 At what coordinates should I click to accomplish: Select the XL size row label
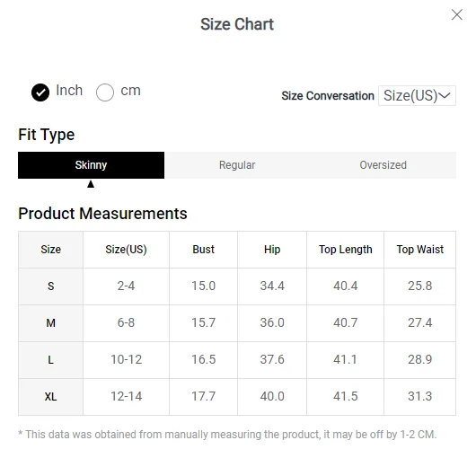50,397
